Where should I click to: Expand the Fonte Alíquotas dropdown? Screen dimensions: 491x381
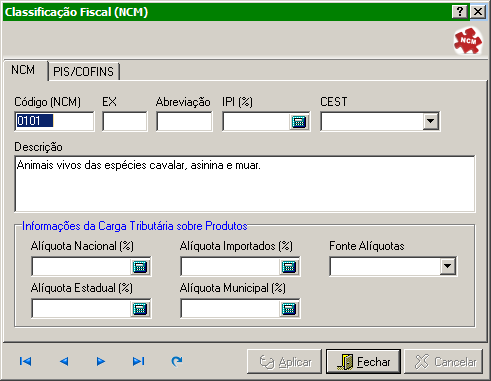coord(448,266)
